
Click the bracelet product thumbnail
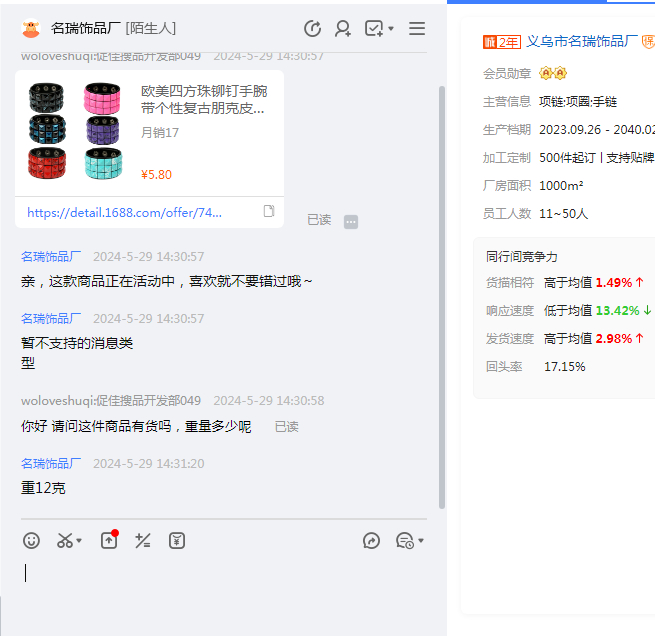[x=75, y=131]
